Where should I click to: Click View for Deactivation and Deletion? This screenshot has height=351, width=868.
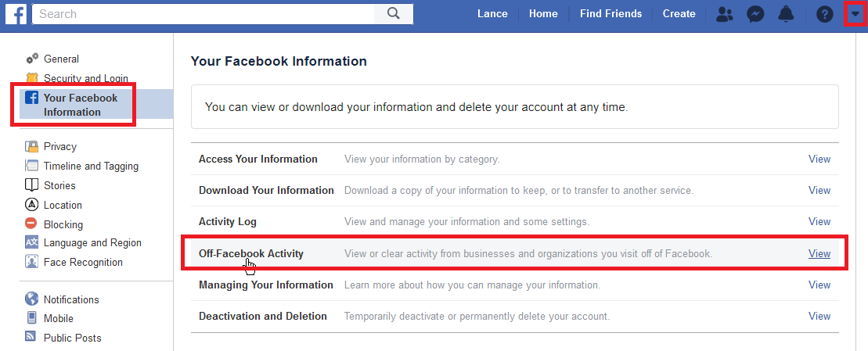[x=819, y=316]
